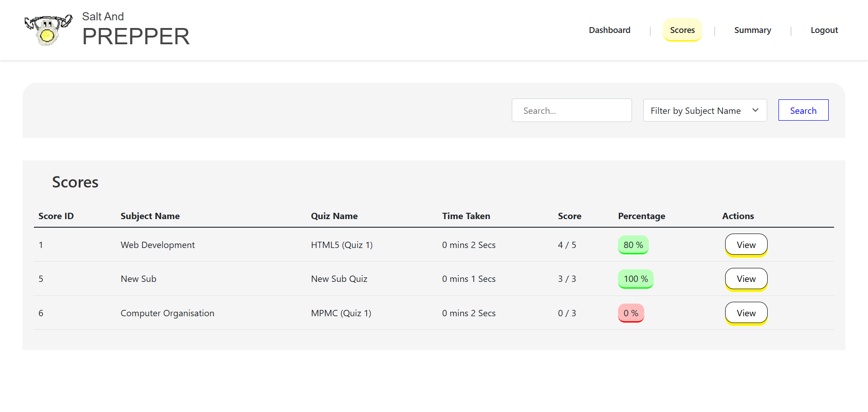View details for the New Sub Quiz score
Viewport: 868px width, 412px height.
click(x=746, y=279)
